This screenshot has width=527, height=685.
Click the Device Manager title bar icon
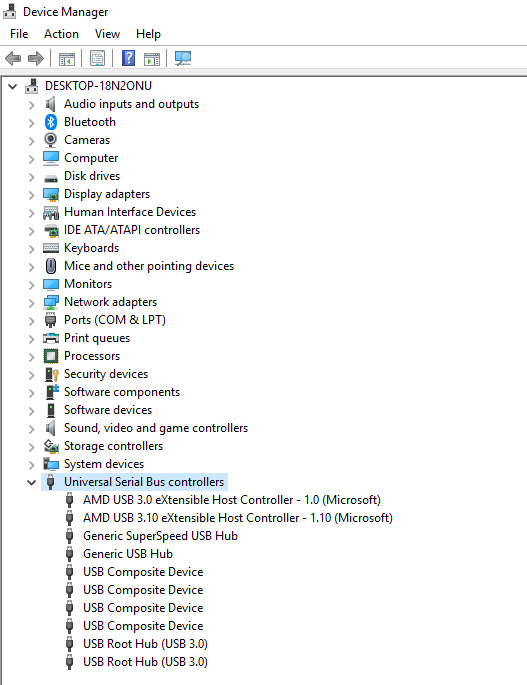(10, 11)
